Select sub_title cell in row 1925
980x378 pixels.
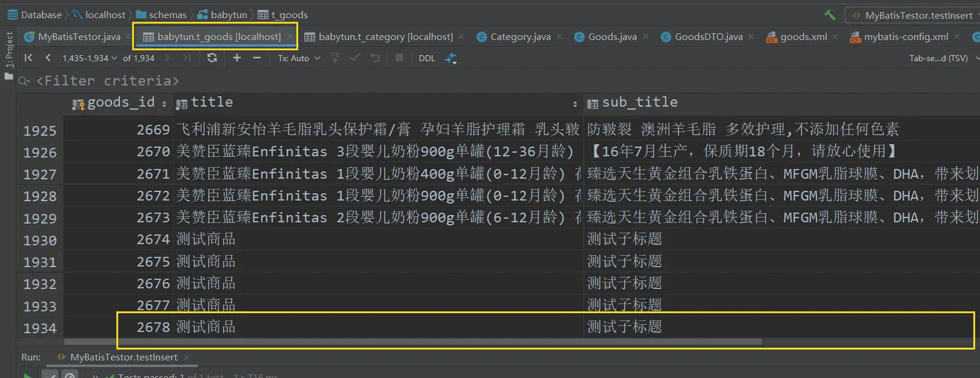point(781,130)
